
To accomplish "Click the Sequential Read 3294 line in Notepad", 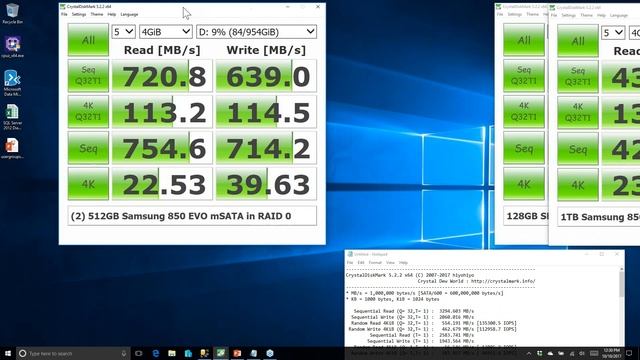I will coord(413,311).
